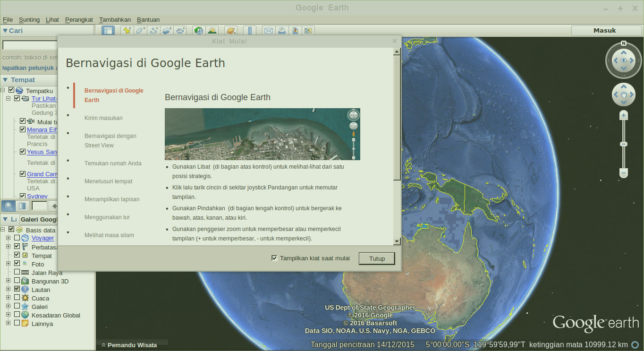
Task: Toggle sunlight with the sun icon
Action: 212,30
